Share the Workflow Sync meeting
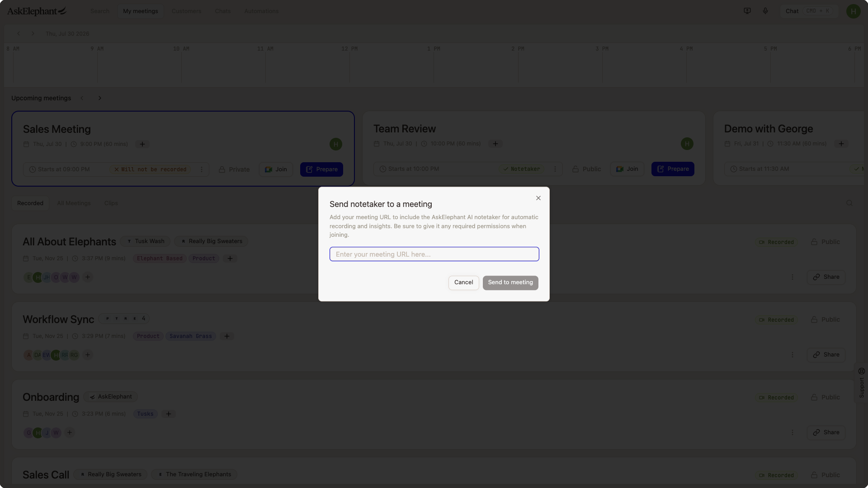Image resolution: width=868 pixels, height=488 pixels. coord(826,355)
